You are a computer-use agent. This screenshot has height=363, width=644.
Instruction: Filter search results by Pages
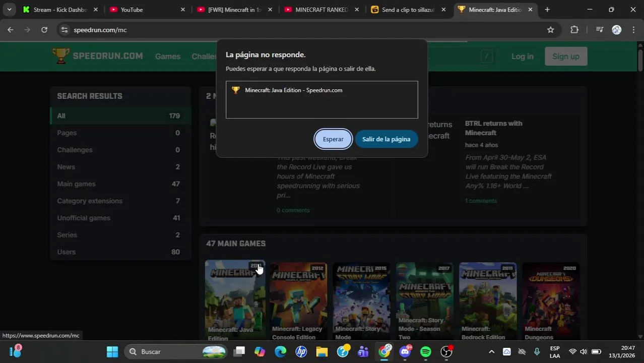tap(120, 133)
